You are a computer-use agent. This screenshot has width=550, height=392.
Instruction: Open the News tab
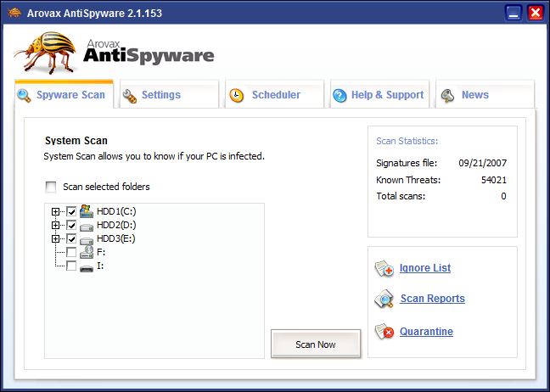point(485,95)
